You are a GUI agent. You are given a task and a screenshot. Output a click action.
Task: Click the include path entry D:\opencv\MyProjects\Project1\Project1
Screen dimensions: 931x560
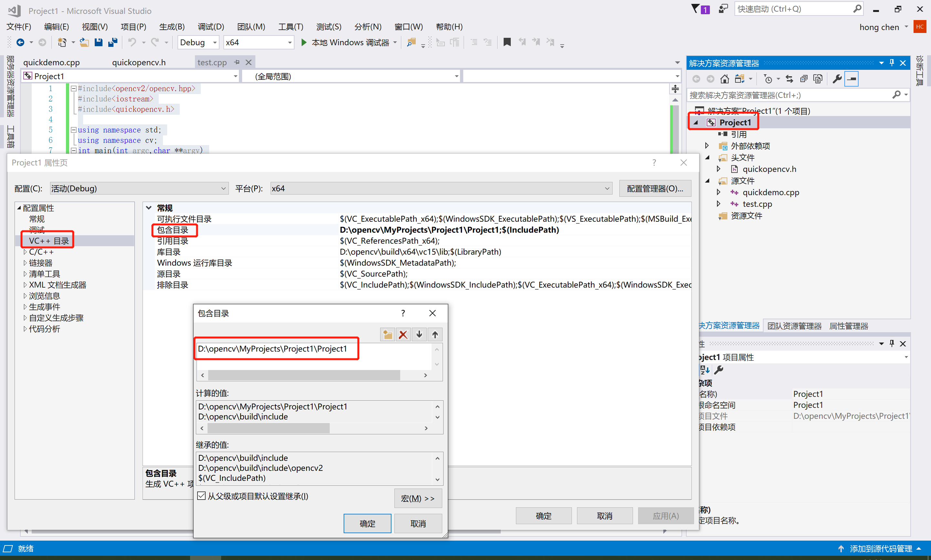[x=273, y=349]
